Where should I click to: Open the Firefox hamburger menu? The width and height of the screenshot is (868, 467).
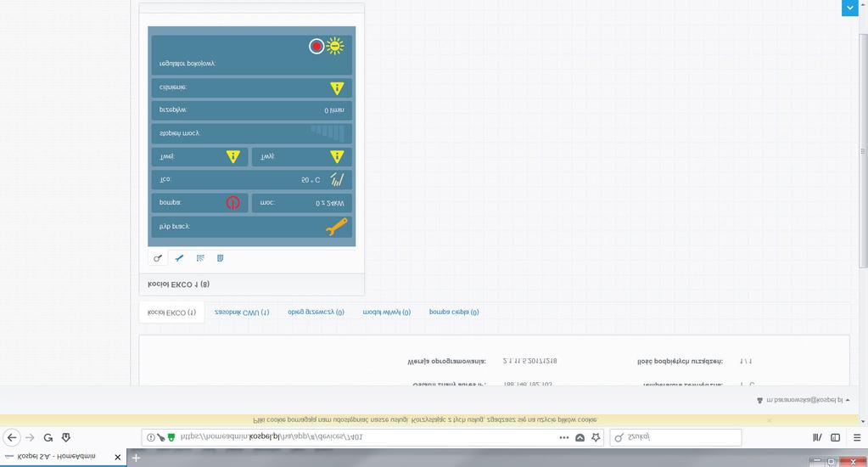coord(857,437)
